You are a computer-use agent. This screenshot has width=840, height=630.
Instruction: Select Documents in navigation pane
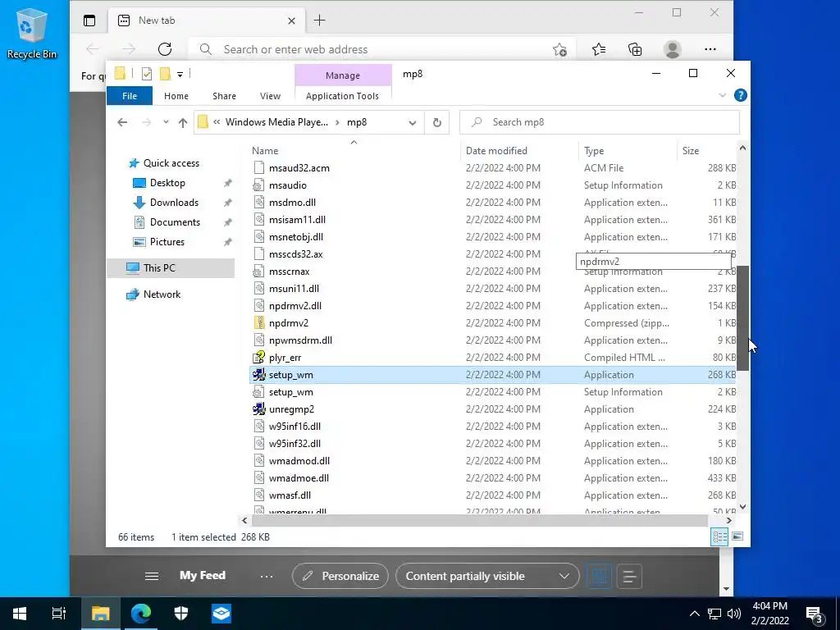(175, 222)
